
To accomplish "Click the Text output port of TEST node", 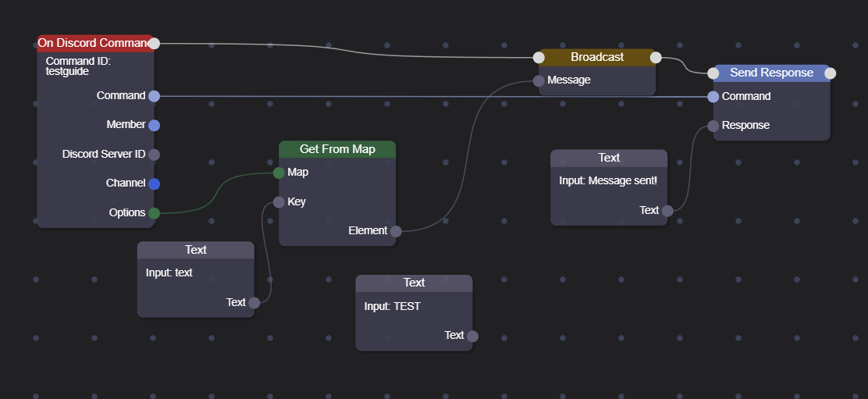I will (472, 336).
